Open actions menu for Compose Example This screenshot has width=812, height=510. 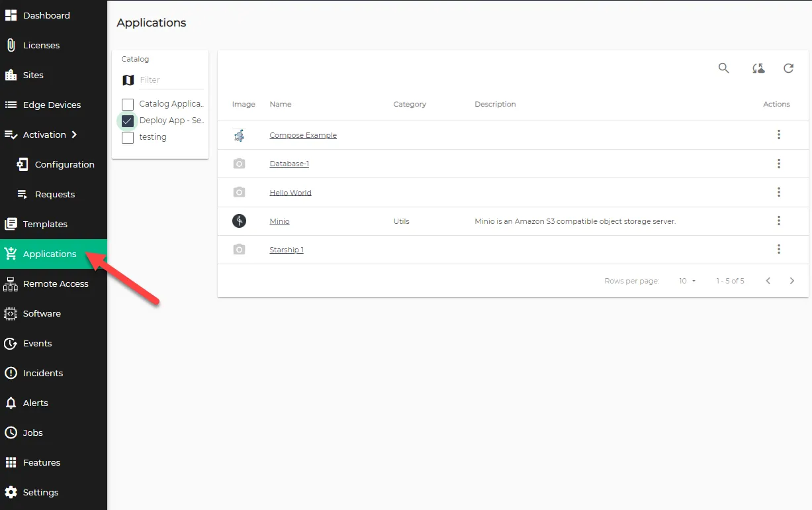click(779, 134)
